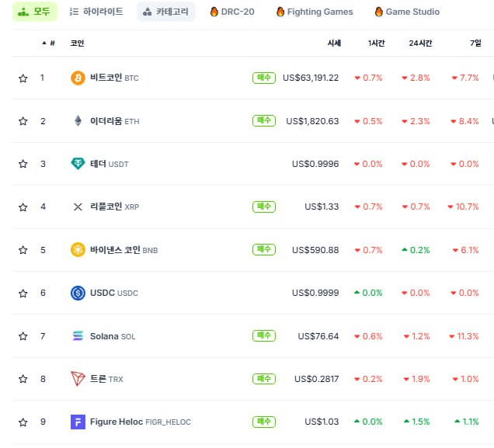This screenshot has width=494, height=448.
Task: Select the 모두 filter chip
Action: coord(34,12)
